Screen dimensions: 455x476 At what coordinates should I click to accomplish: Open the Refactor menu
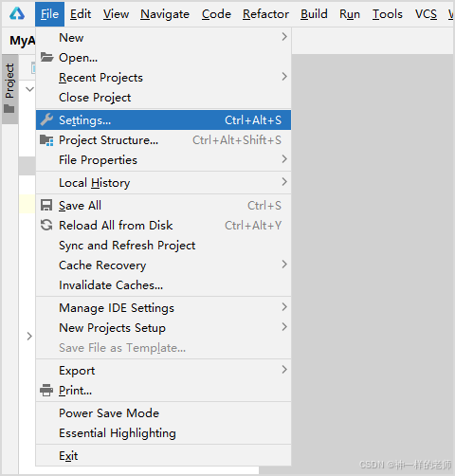(265, 14)
